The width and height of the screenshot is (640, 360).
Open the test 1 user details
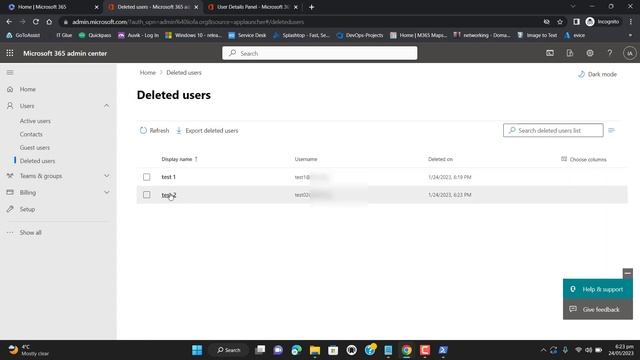coord(169,177)
